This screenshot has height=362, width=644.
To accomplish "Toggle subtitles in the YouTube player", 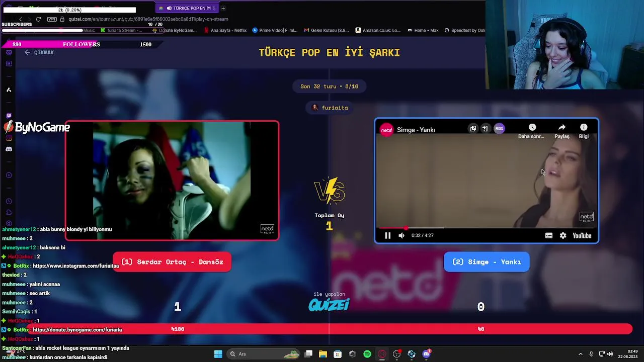I will point(549,235).
